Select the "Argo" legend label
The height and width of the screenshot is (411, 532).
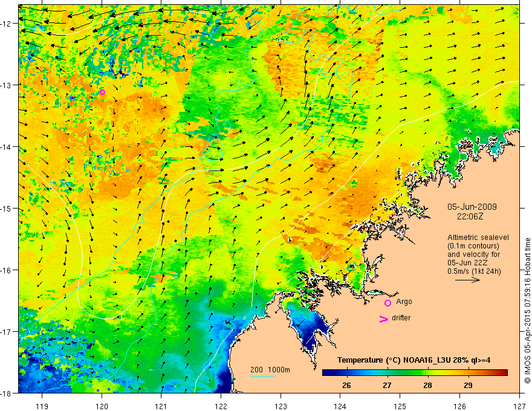coord(404,302)
